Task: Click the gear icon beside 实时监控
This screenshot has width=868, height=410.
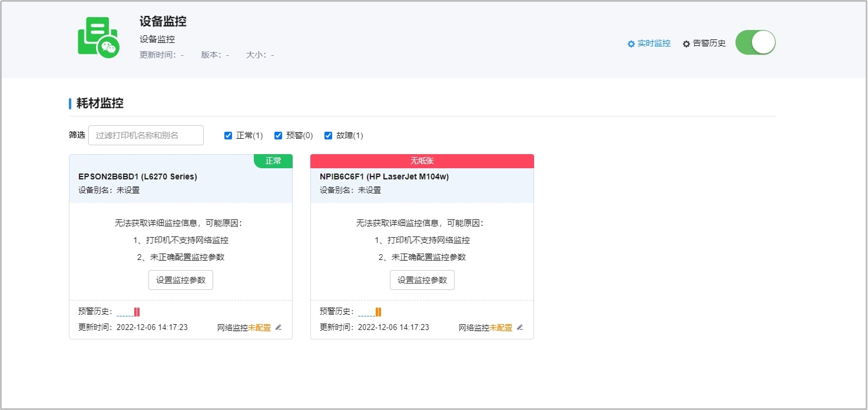Action: point(631,44)
